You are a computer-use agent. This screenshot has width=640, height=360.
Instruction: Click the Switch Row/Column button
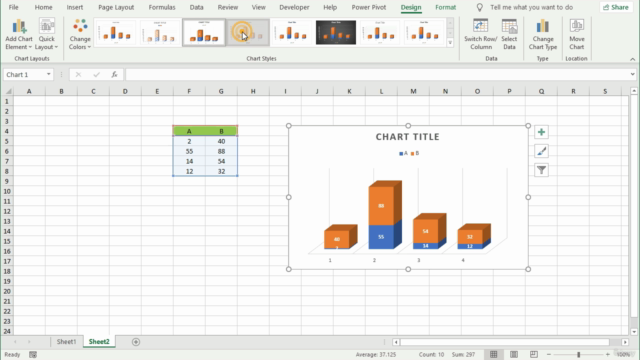481,34
